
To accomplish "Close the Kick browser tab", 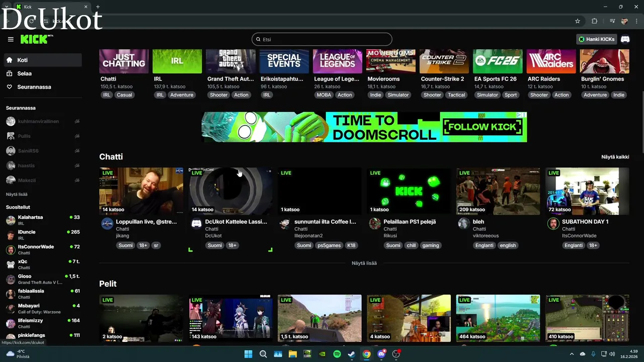I will (x=86, y=7).
